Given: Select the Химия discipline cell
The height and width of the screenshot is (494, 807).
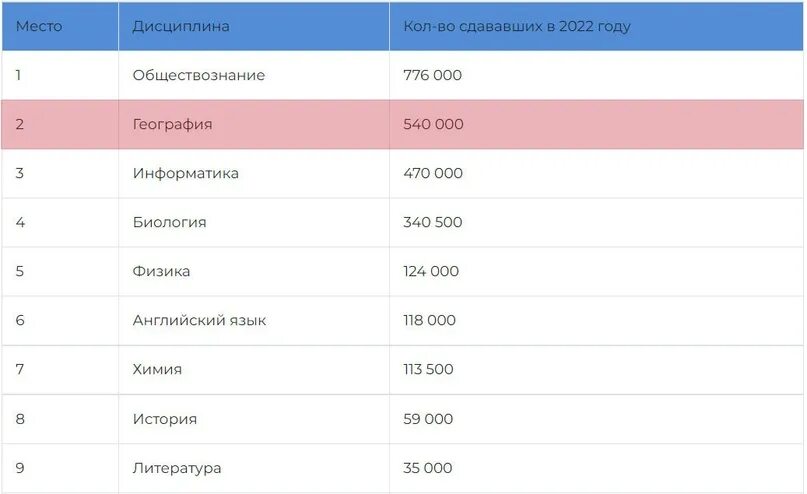Looking at the screenshot, I should click(254, 369).
